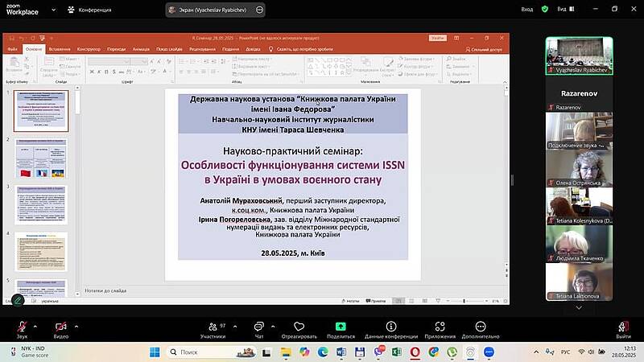Unmute audio with the Звук microphone button
644x362 pixels.
tap(22, 328)
